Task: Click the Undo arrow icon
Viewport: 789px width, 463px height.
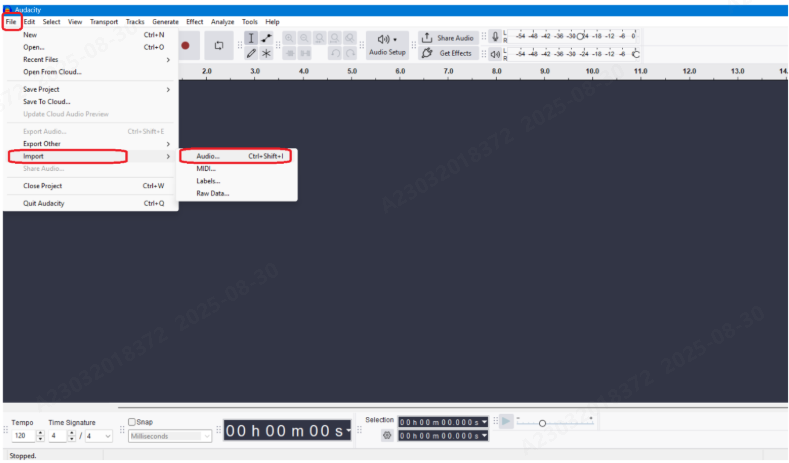Action: coord(335,53)
